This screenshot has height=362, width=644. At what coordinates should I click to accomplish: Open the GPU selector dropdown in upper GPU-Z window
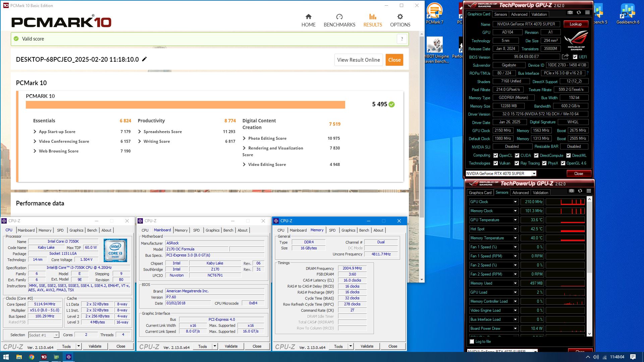(x=534, y=174)
